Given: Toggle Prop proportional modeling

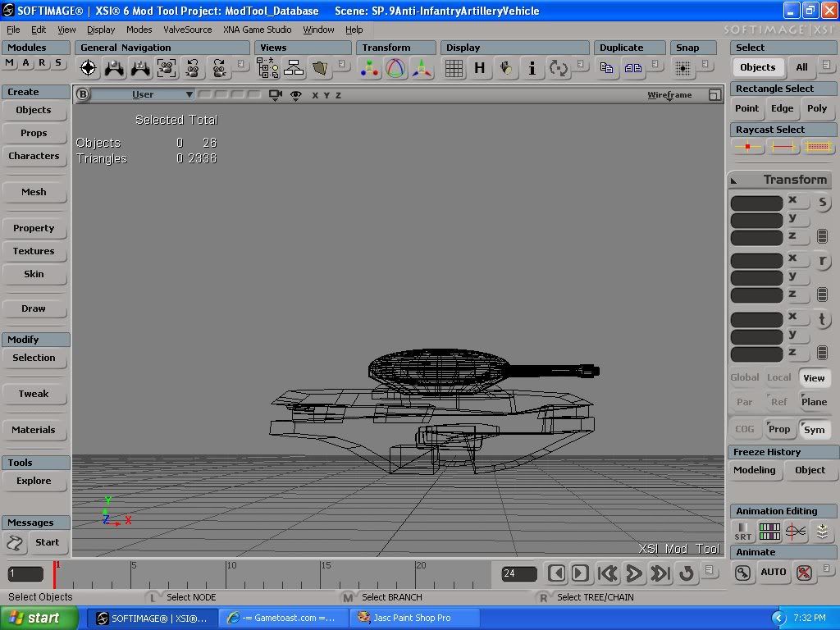Looking at the screenshot, I should pos(779,428).
